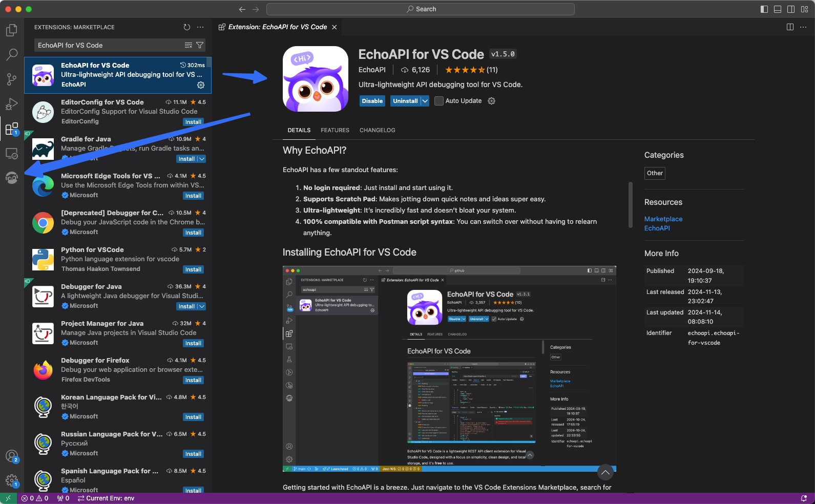Viewport: 815px width, 504px height.
Task: Select the Other category tag
Action: [655, 173]
